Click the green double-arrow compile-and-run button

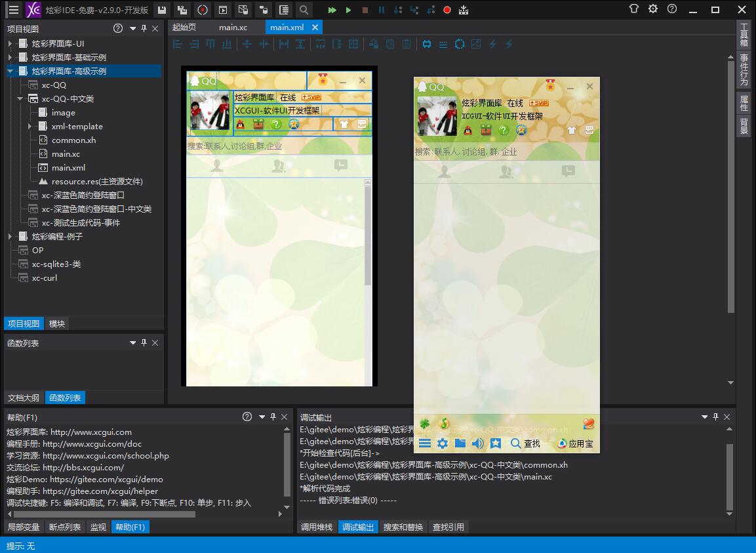coord(332,10)
